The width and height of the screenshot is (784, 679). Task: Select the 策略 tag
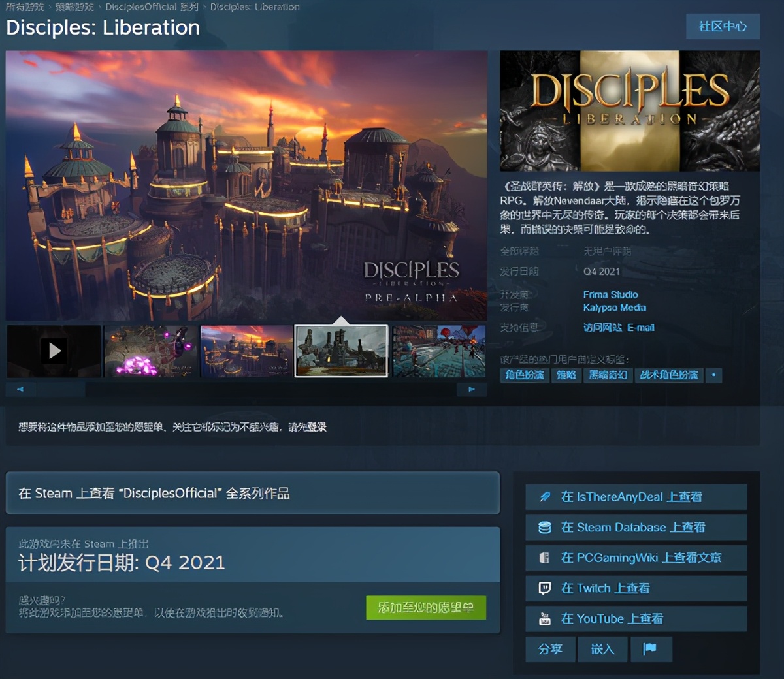566,375
